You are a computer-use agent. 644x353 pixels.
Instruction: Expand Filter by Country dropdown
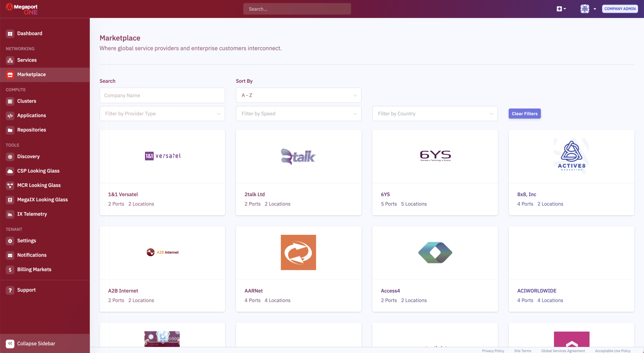click(435, 113)
